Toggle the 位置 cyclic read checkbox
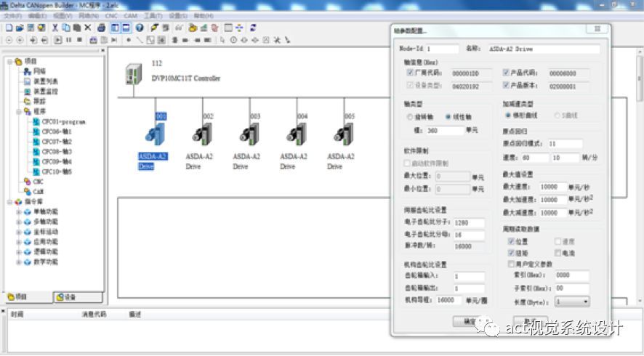Screen dimensions: 644x356 (511, 241)
